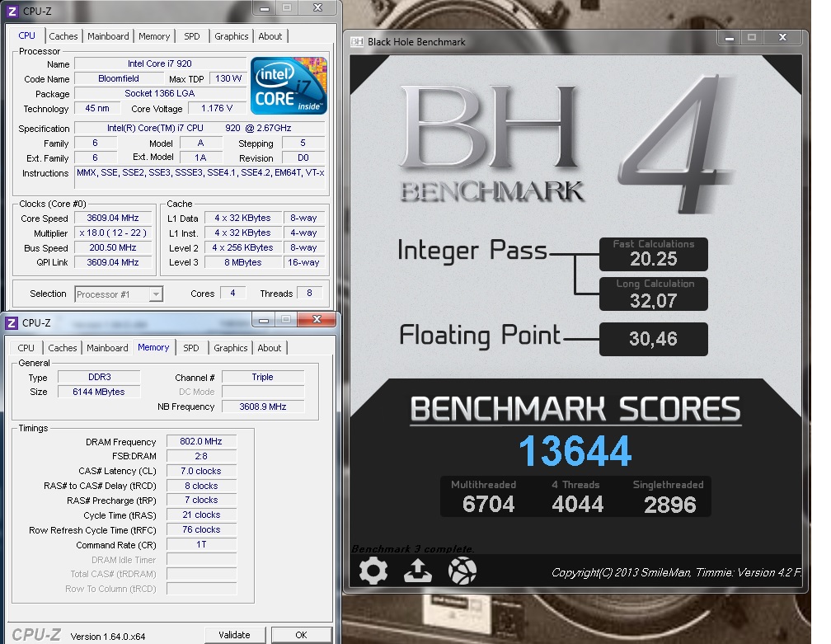Viewport: 831px width, 644px height.
Task: Click the QPI Link value '3609.04 MHz'
Action: tap(113, 262)
